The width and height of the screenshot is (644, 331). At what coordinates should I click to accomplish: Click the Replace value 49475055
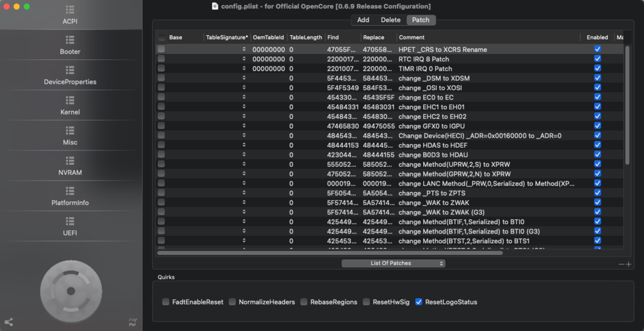click(379, 126)
